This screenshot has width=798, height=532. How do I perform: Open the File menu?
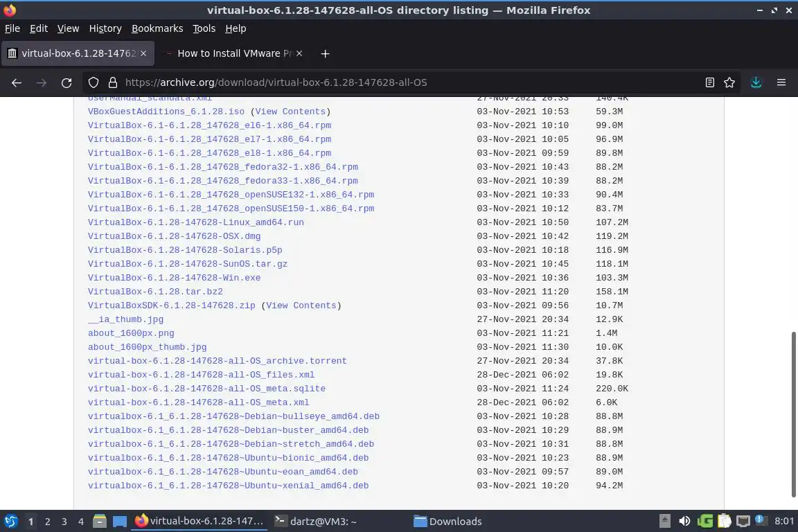[x=12, y=28]
